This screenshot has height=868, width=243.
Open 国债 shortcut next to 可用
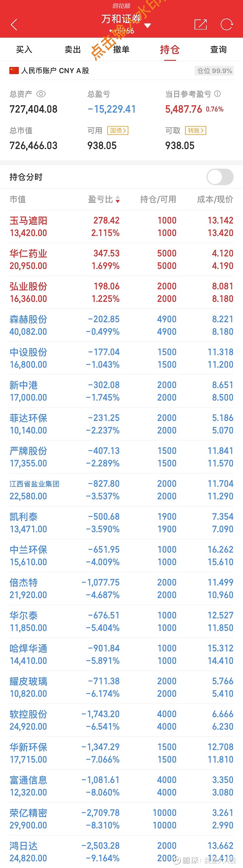pyautogui.click(x=118, y=130)
